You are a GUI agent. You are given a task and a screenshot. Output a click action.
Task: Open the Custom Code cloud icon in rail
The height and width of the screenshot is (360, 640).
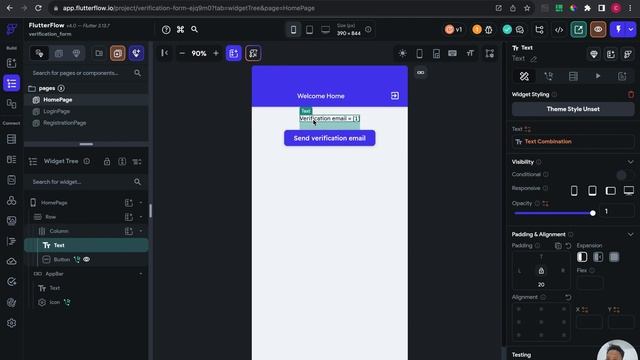[x=11, y=261]
